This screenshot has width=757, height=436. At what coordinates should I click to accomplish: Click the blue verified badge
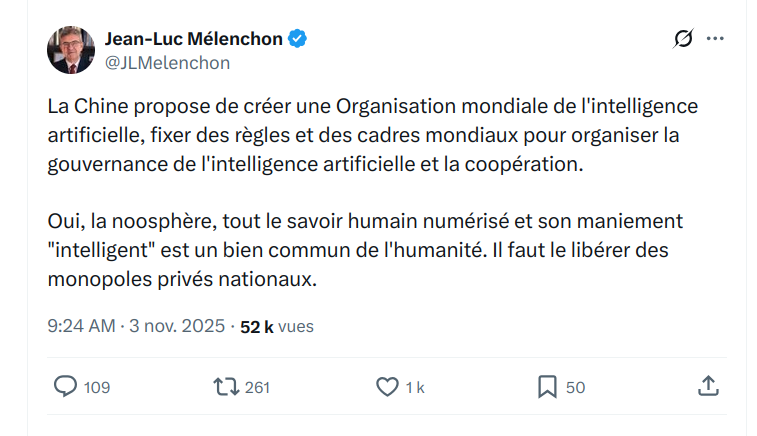(298, 39)
